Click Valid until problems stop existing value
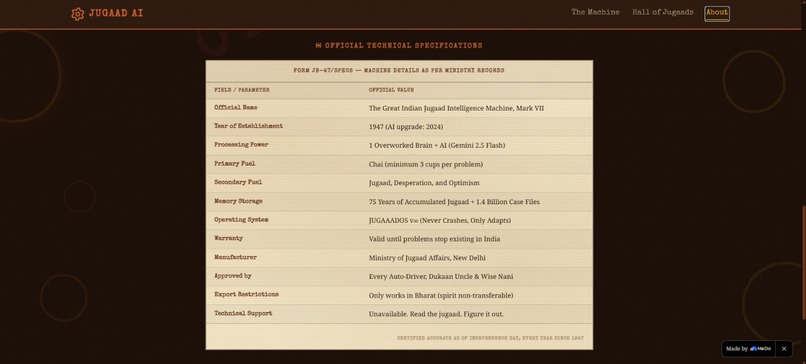806x364 pixels. click(434, 239)
